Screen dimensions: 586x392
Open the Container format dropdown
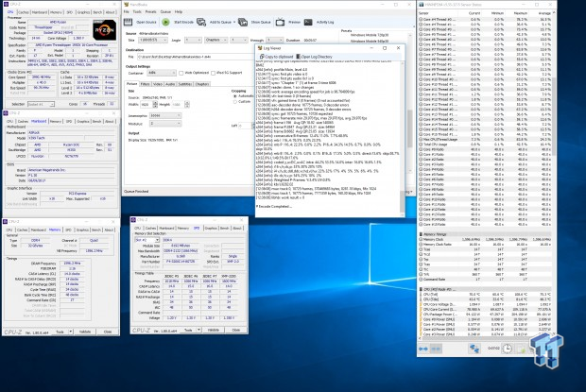pos(162,73)
